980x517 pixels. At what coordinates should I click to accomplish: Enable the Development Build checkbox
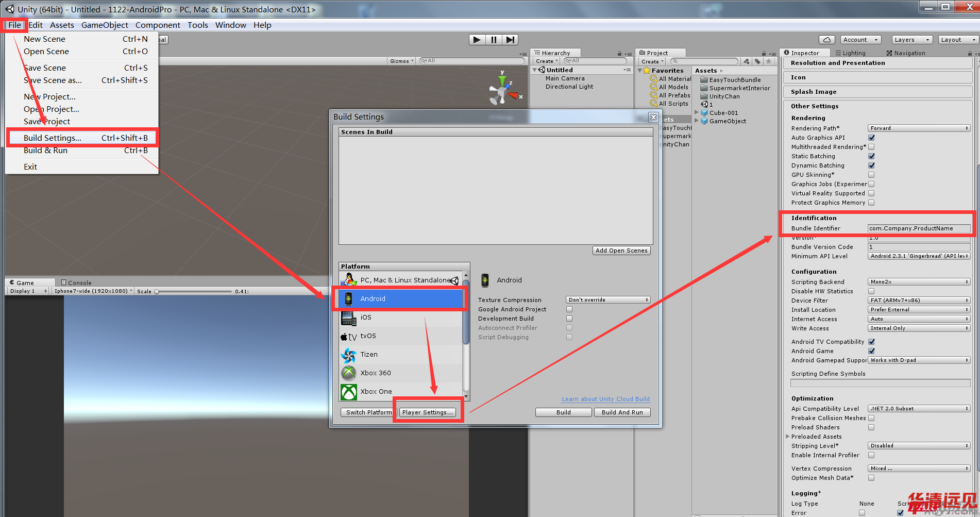click(569, 319)
